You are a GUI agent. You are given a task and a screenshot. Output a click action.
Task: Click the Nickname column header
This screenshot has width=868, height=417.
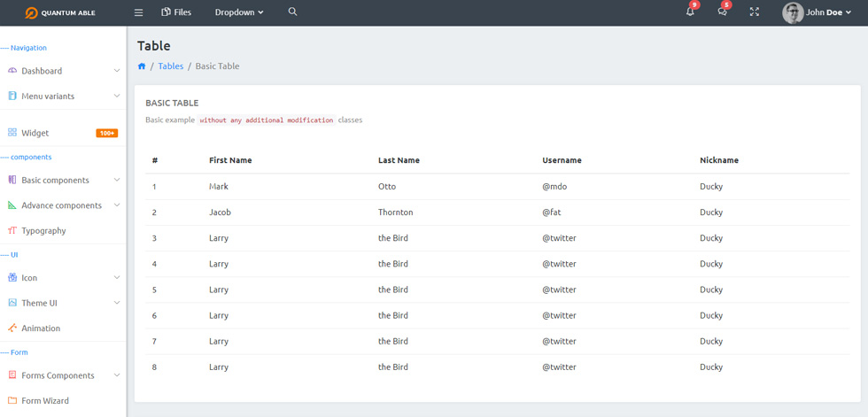719,160
